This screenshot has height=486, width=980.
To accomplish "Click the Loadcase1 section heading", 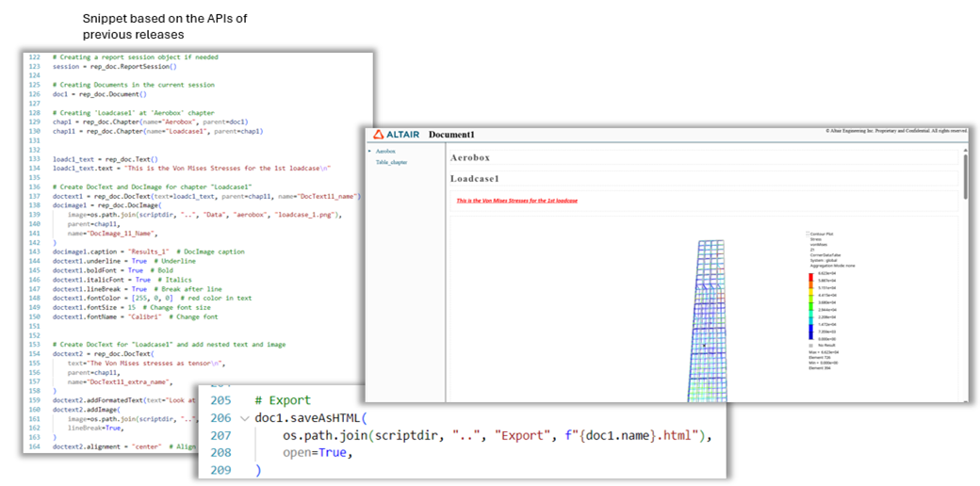I will tap(475, 177).
